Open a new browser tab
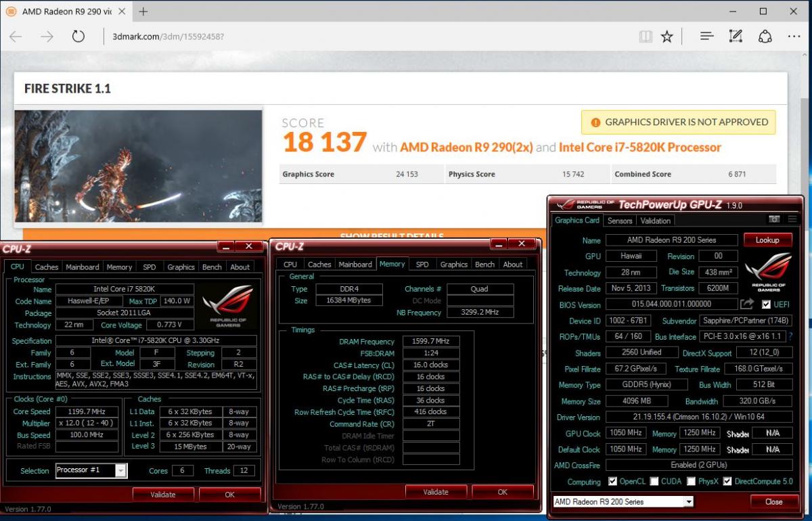The height and width of the screenshot is (521, 812). 144,12
